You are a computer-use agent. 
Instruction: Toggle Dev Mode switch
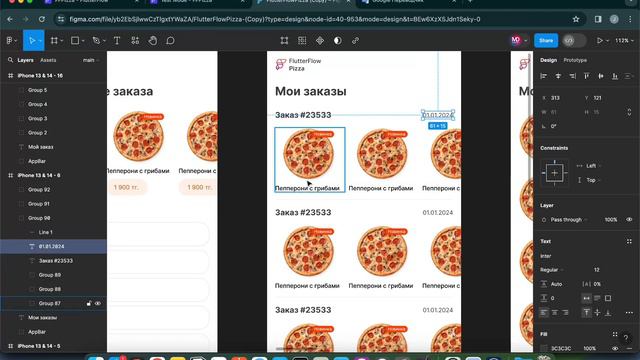pos(573,40)
